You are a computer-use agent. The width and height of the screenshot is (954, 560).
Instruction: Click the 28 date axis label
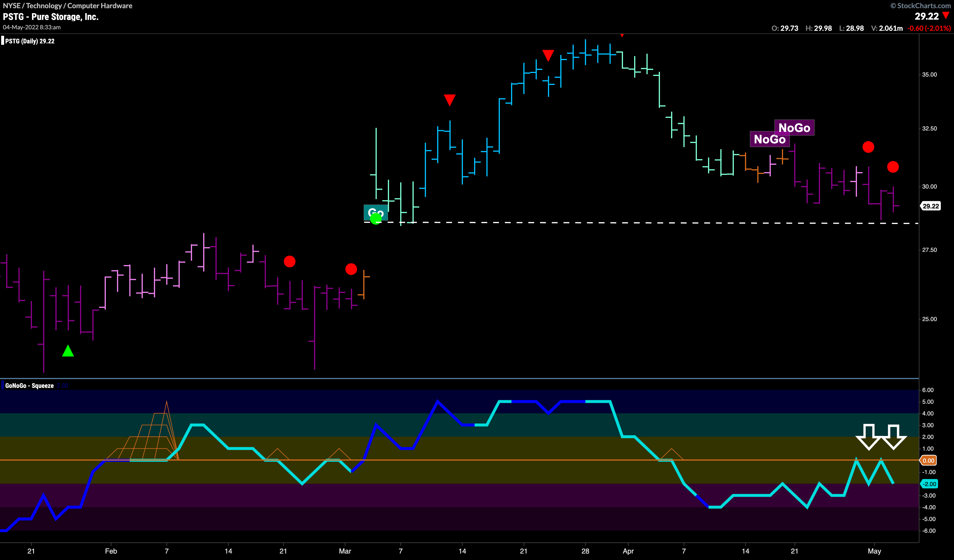point(585,551)
